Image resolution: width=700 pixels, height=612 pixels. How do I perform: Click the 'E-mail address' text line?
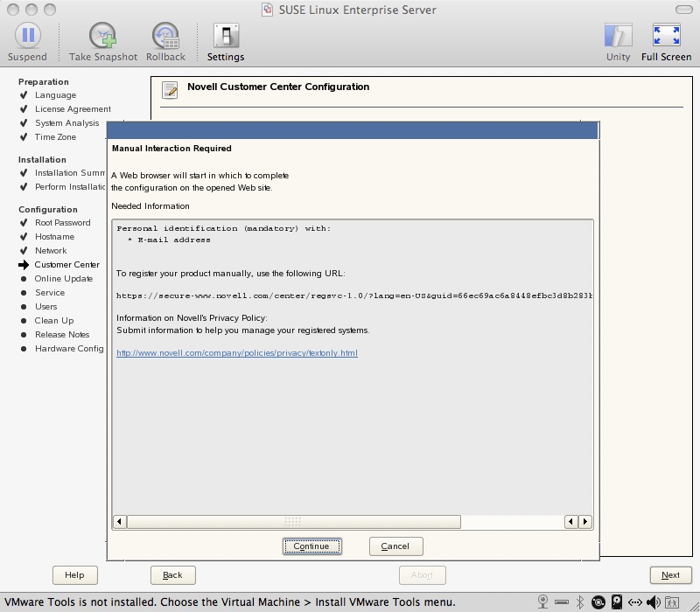pos(174,240)
